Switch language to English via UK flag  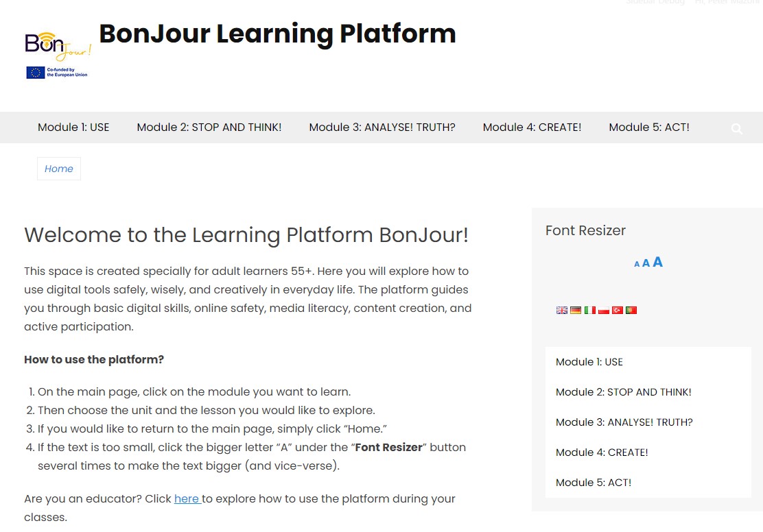tap(562, 311)
